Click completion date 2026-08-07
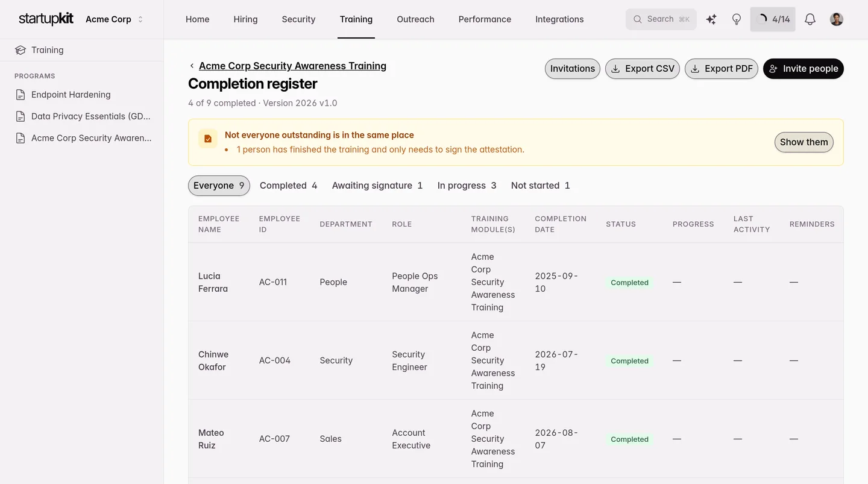Image resolution: width=868 pixels, height=484 pixels. click(556, 439)
